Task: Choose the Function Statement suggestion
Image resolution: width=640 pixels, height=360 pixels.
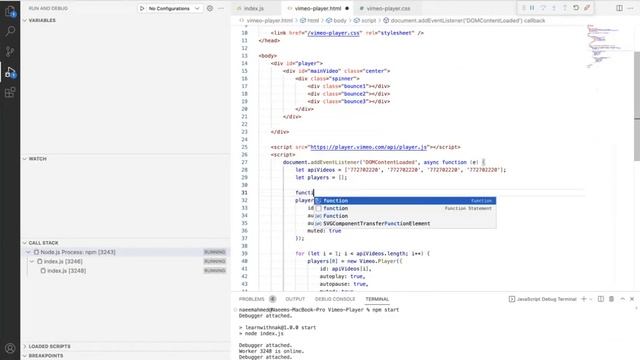Action: (x=405, y=208)
